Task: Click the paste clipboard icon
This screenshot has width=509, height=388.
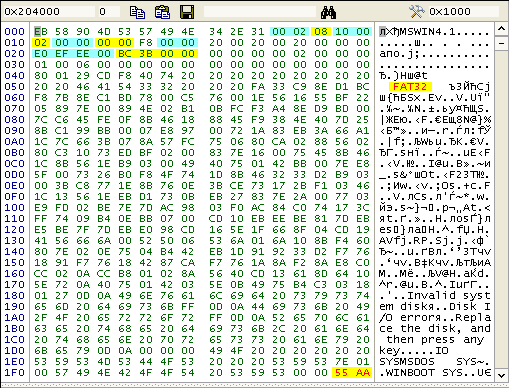Action: (x=162, y=12)
